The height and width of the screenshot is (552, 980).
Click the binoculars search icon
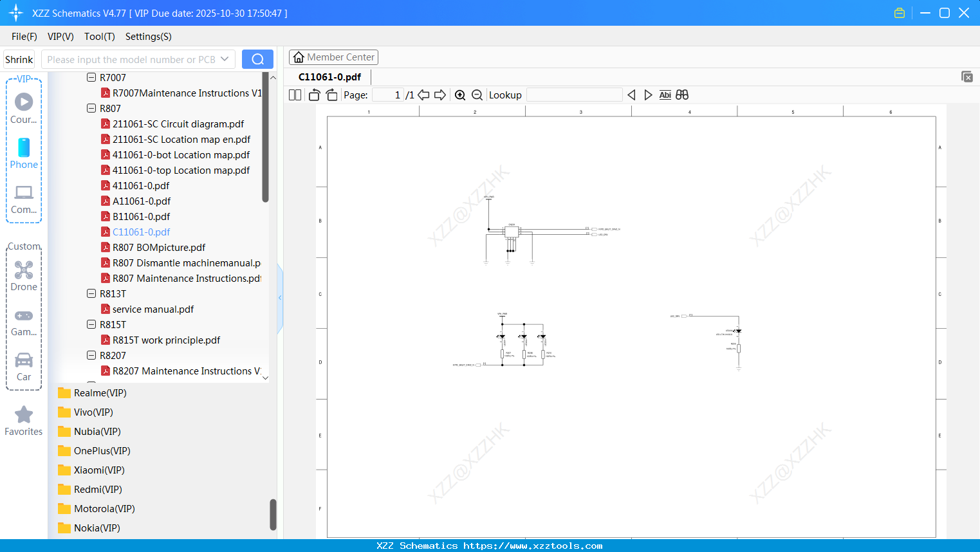[682, 95]
